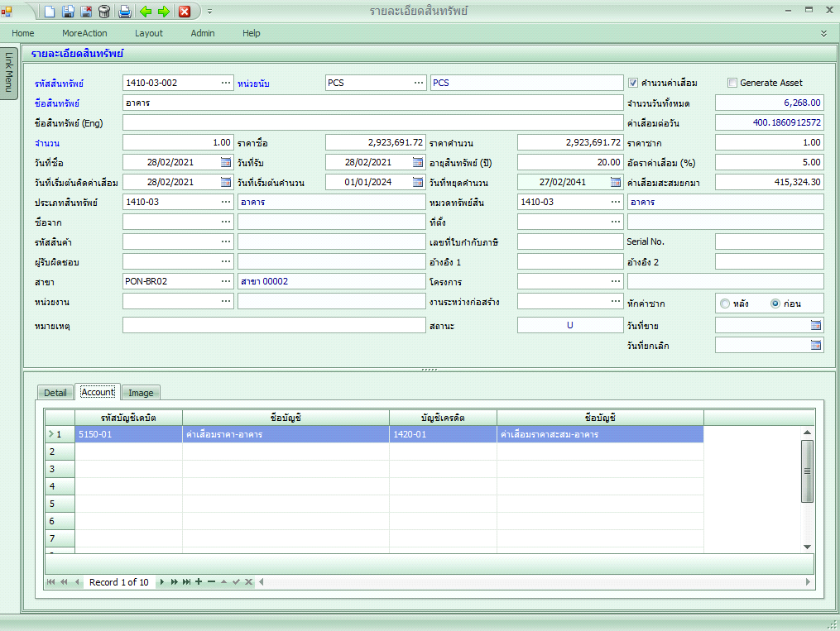This screenshot has height=631, width=840.
Task: Toggle the คำนวนค่าเสื่อม checkbox
Action: point(633,83)
